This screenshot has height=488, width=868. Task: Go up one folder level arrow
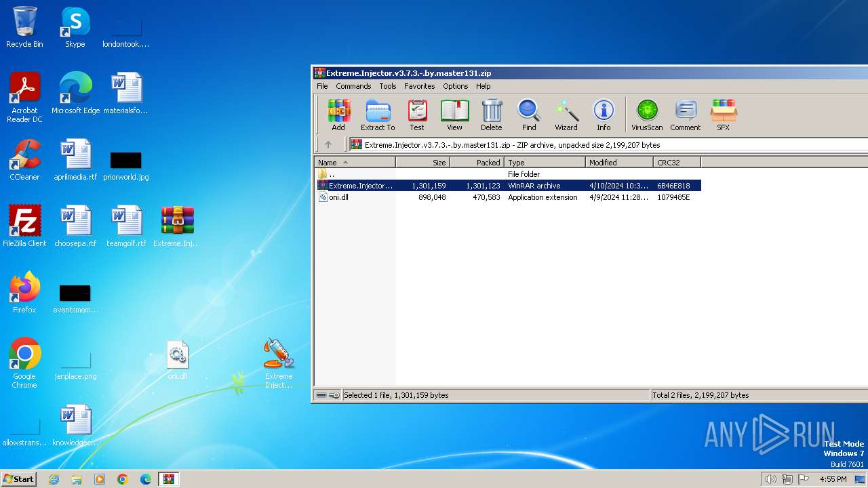(328, 144)
